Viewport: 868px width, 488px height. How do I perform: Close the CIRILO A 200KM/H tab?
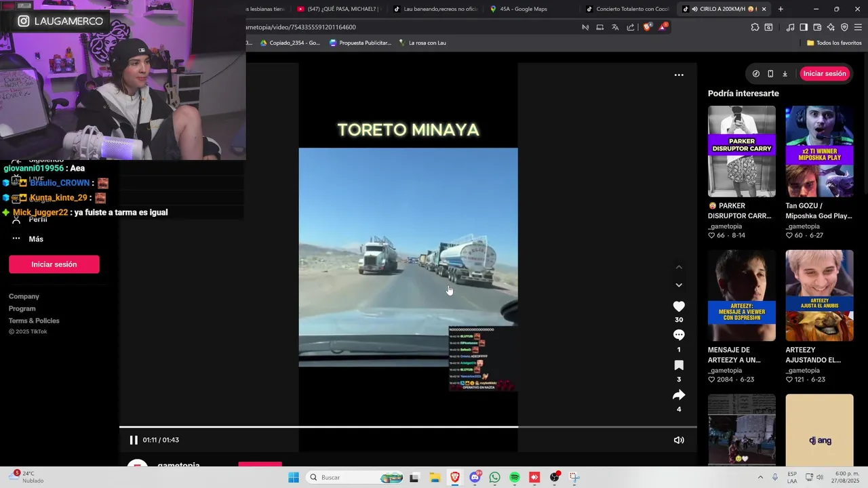coord(764,9)
